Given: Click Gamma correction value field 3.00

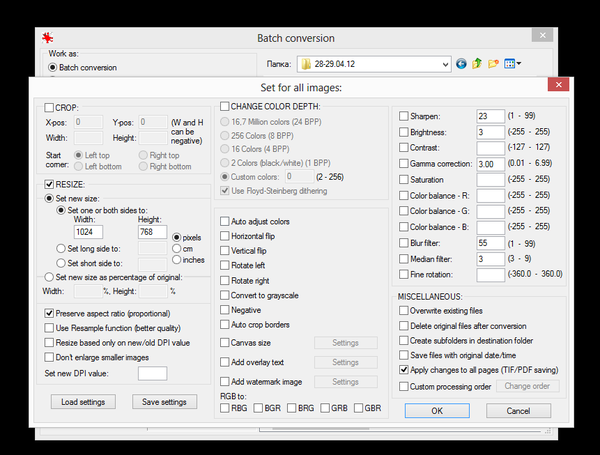Looking at the screenshot, I should tap(491, 164).
